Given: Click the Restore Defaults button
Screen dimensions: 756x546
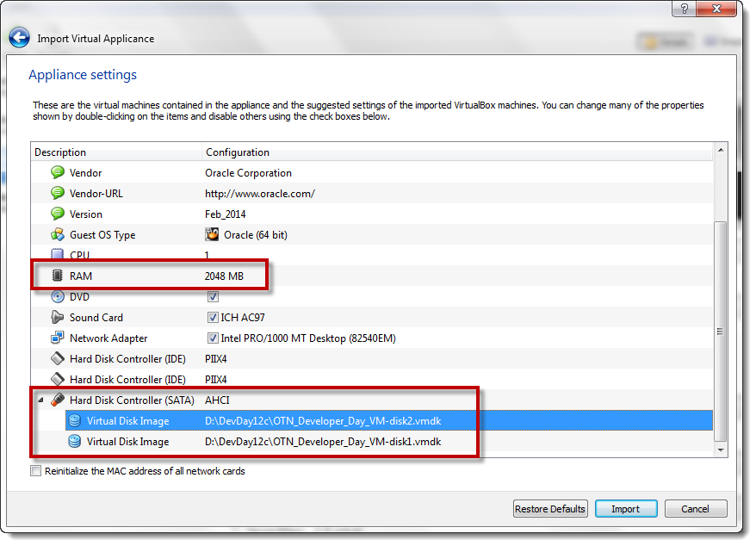Looking at the screenshot, I should [x=550, y=508].
